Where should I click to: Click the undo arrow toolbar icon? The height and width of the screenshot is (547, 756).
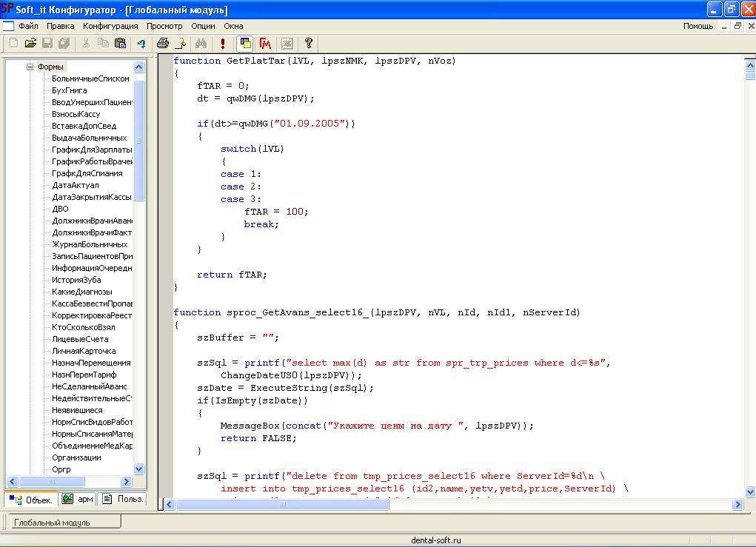coord(141,44)
